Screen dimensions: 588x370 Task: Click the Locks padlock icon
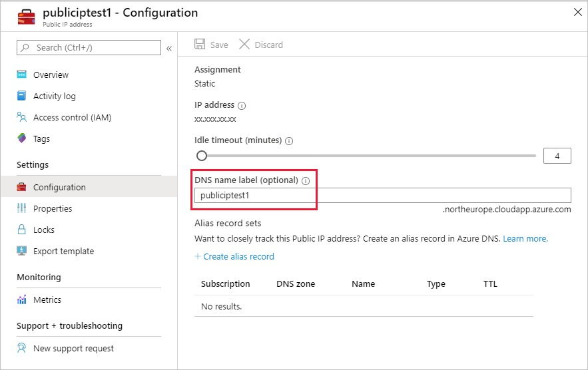pyautogui.click(x=21, y=230)
